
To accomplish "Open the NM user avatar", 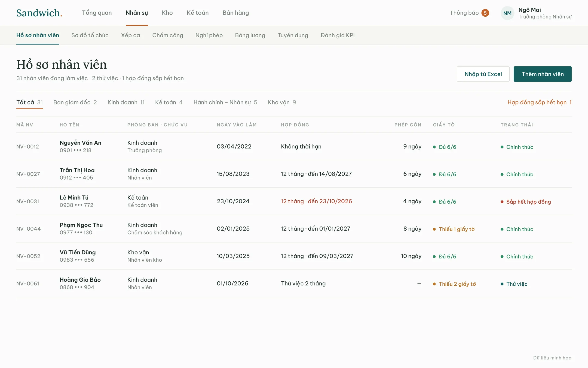I will coord(507,13).
